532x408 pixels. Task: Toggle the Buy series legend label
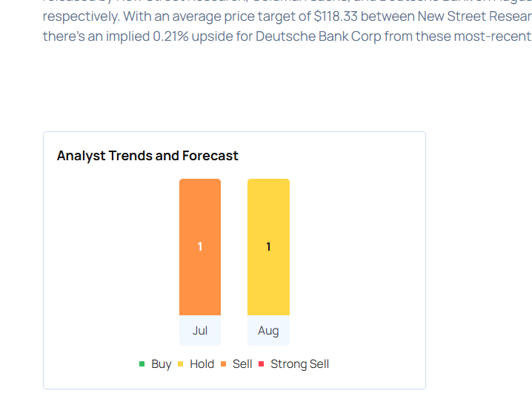click(x=161, y=364)
